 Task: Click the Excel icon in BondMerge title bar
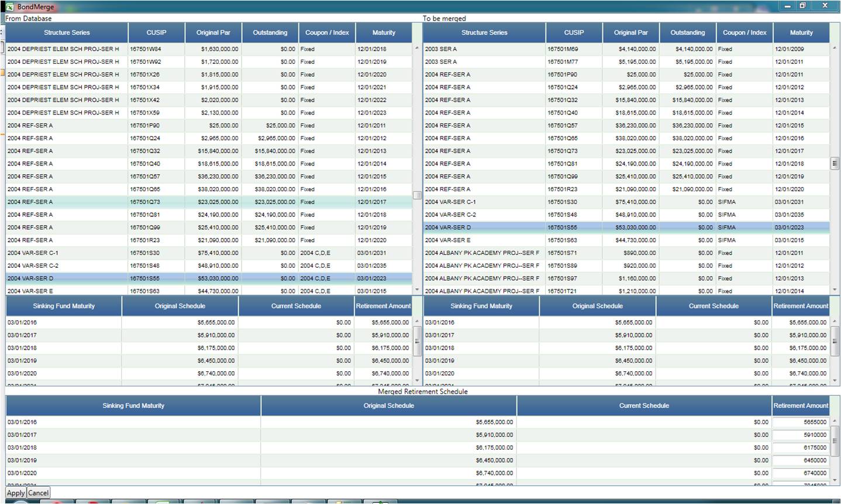click(9, 6)
